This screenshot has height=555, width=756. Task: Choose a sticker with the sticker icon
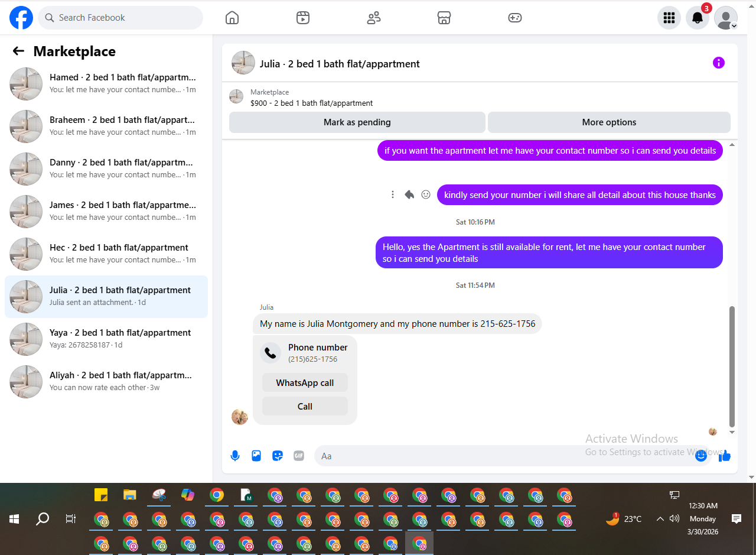278,456
